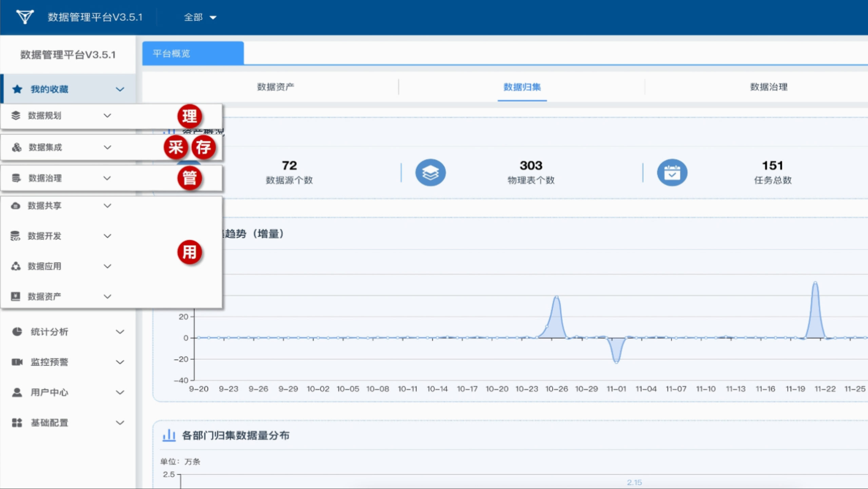The width and height of the screenshot is (868, 489).
Task: Select the 数据治理 sidebar icon
Action: 16,178
